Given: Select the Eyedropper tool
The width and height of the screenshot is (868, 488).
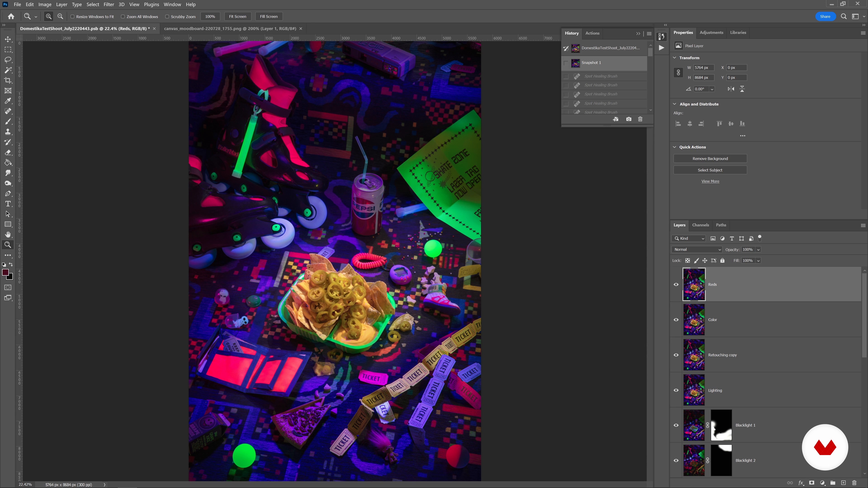Looking at the screenshot, I should click(8, 101).
